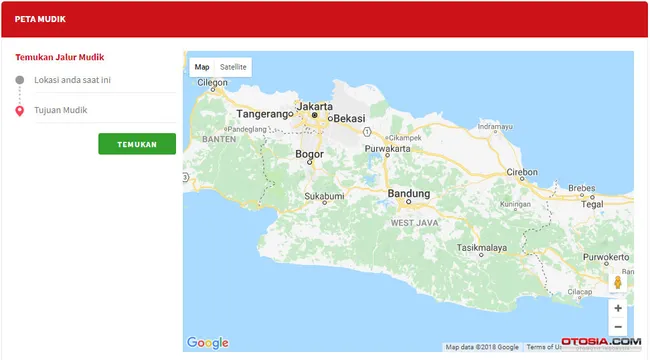Select the Cilacap city label

(580, 292)
